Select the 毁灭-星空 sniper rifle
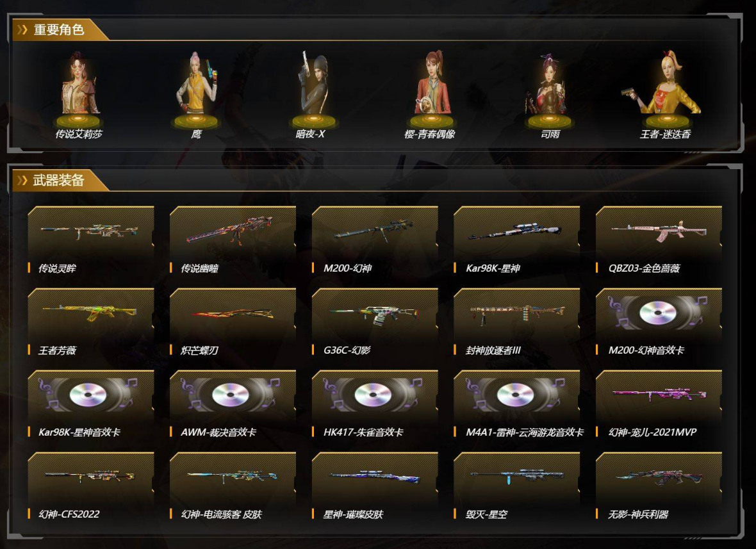Screen dimensions: 756x549 516,487
